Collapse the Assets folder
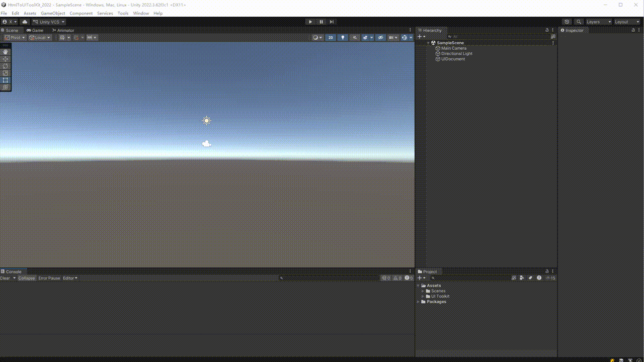The width and height of the screenshot is (644, 362). pyautogui.click(x=418, y=286)
